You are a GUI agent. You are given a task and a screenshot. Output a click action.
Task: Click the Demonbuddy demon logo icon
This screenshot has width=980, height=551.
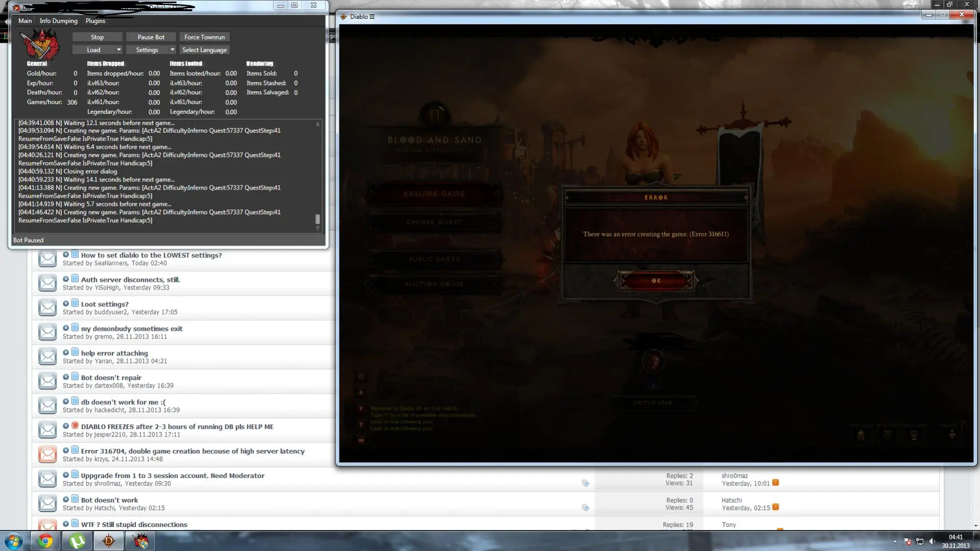(40, 44)
